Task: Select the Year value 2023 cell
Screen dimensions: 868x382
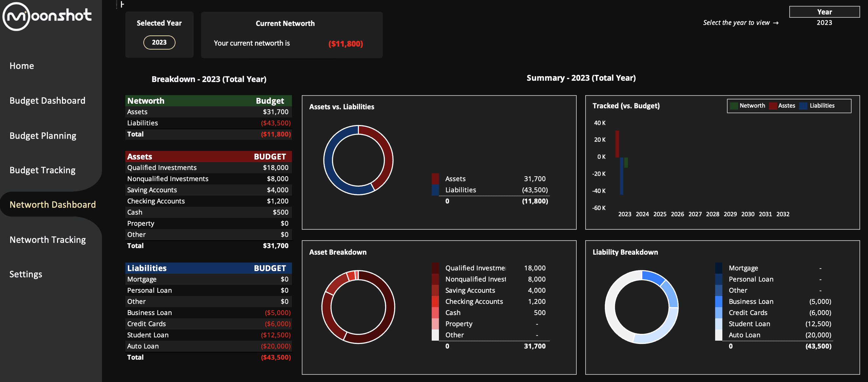Action: [x=824, y=23]
